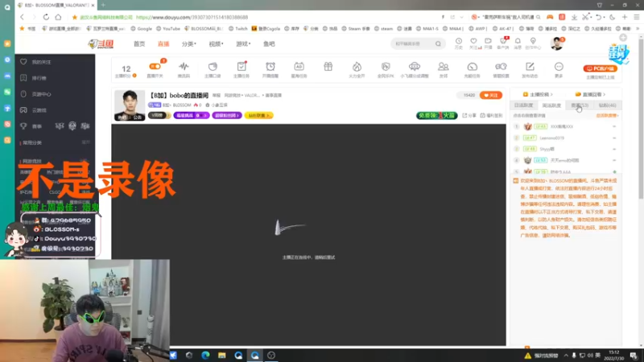
Task: Expand the 视频 video dropdown
Action: pos(216,44)
